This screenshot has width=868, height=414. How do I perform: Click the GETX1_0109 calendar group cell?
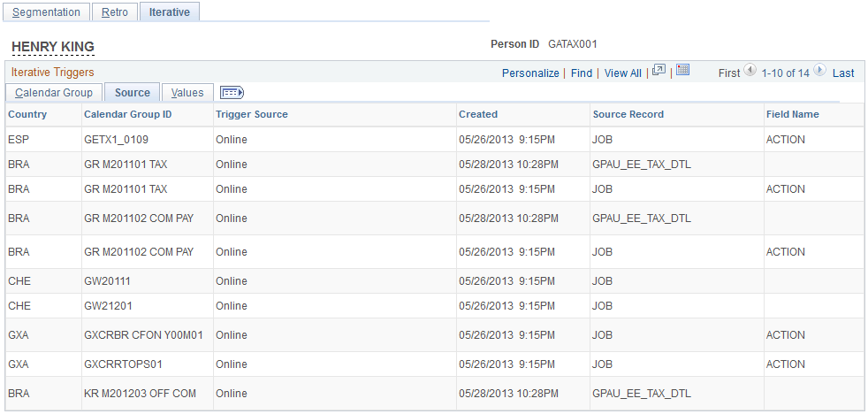click(x=117, y=140)
